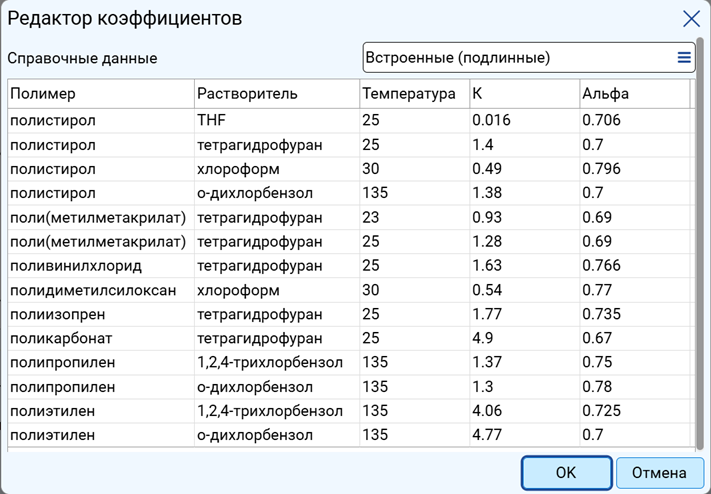The width and height of the screenshot is (711, 494).
Task: Select the полистирол THF row
Action: point(348,120)
